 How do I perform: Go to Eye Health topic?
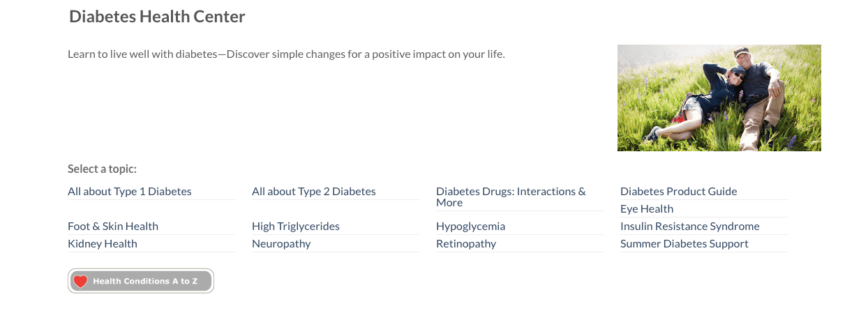(647, 208)
